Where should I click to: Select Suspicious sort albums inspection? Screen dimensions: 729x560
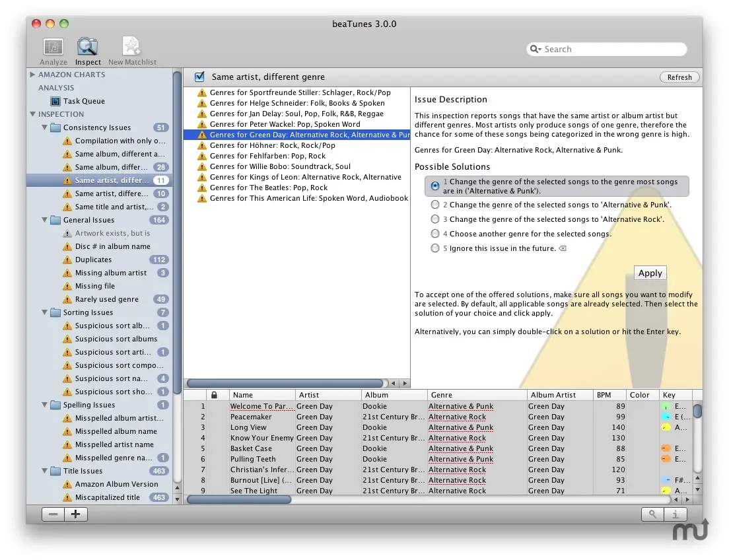pos(116,339)
